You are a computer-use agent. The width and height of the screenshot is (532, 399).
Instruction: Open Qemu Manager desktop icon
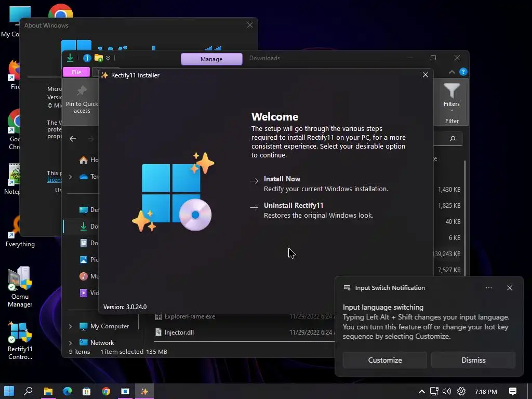click(x=20, y=287)
